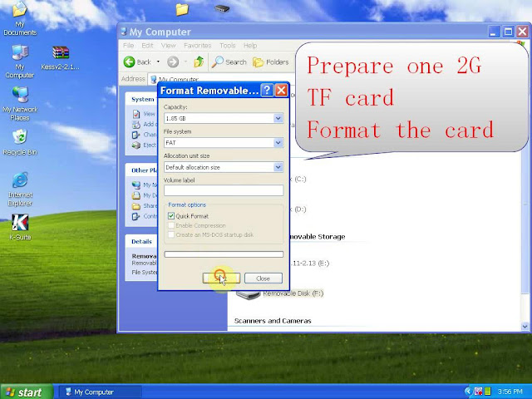This screenshot has height=399, width=532.
Task: Click the Eject this disk task icon
Action: coord(136,145)
